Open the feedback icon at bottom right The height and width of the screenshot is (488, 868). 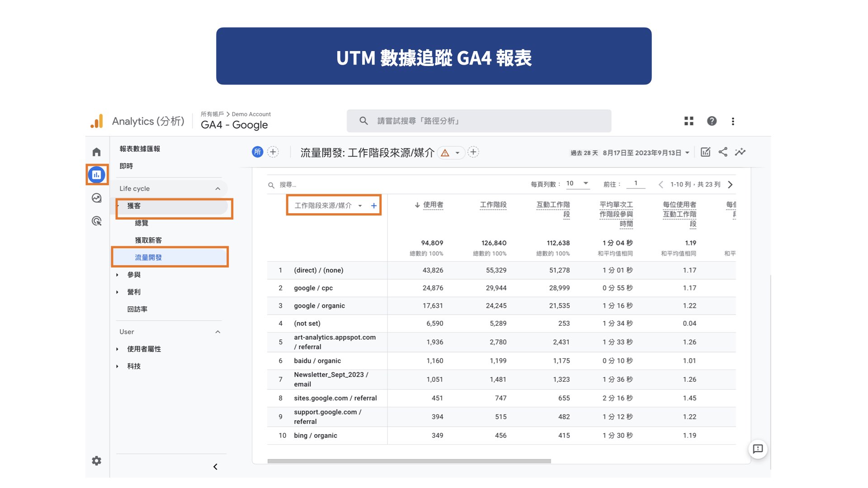point(758,449)
